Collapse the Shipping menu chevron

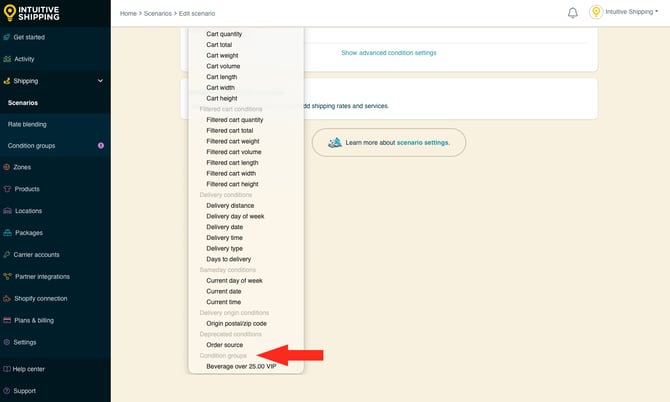100,81
